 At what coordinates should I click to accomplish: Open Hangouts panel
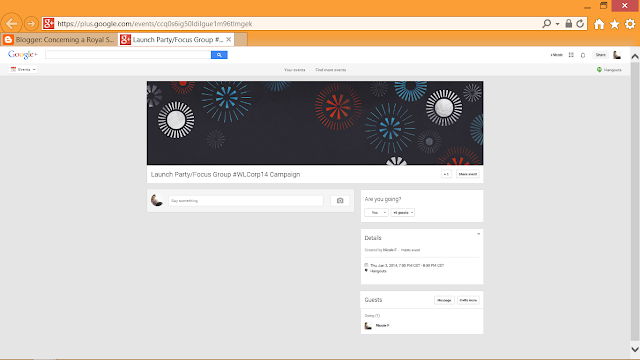(609, 70)
